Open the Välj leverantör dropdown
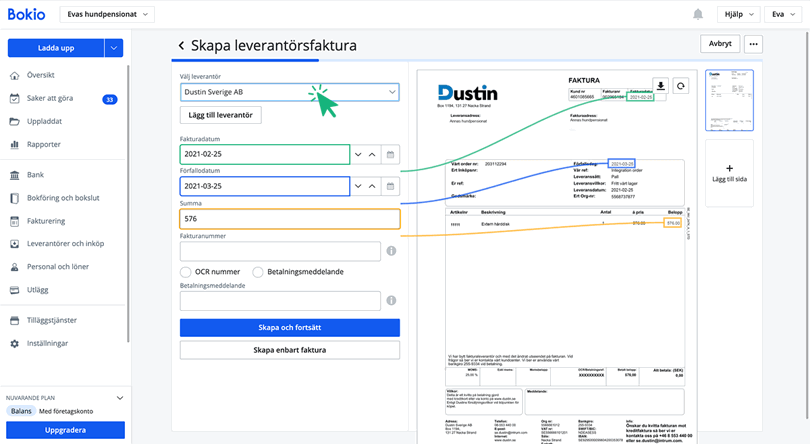810x444 pixels. [x=290, y=92]
